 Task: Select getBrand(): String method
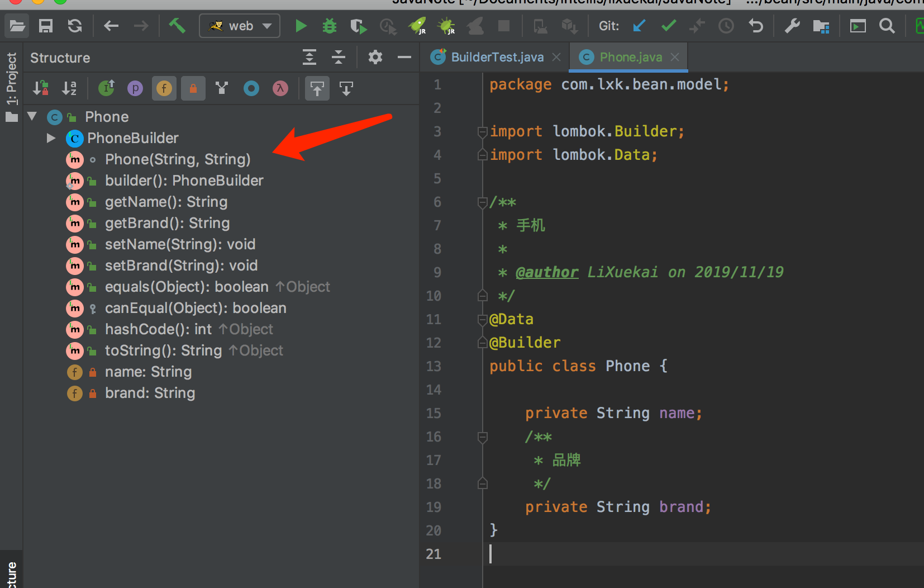pos(167,223)
